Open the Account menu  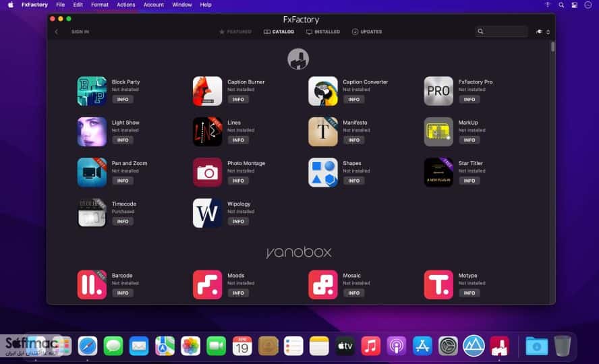pos(154,5)
